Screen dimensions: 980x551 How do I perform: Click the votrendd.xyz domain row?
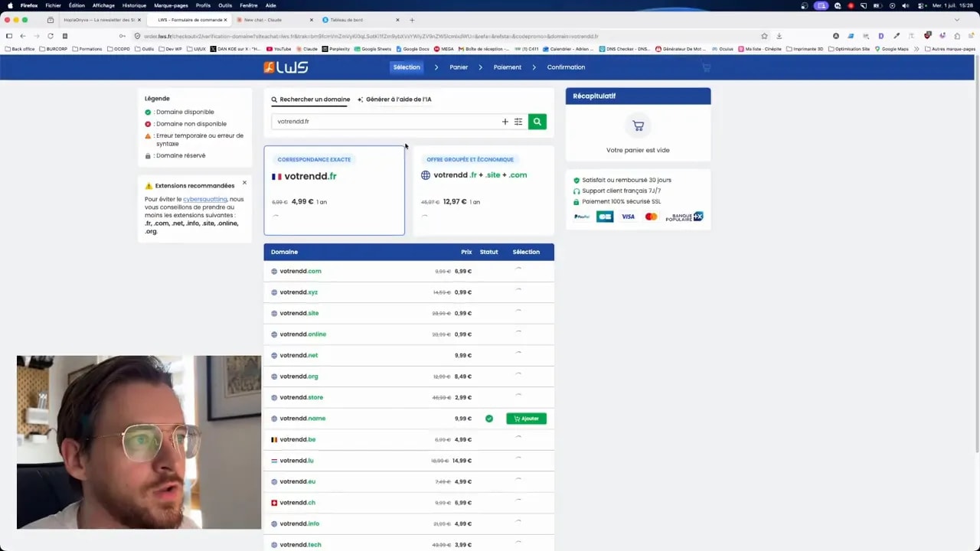click(x=409, y=292)
